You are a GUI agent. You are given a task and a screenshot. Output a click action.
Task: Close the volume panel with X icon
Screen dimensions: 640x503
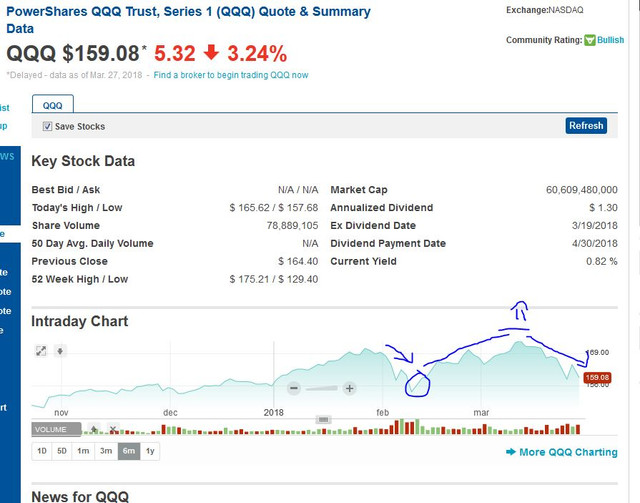[x=113, y=429]
